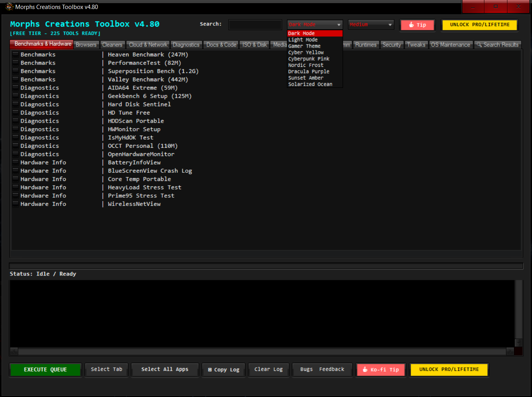Viewport: 532px width, 397px height.
Task: Click the log scrollbar's right arrow
Action: pos(510,351)
